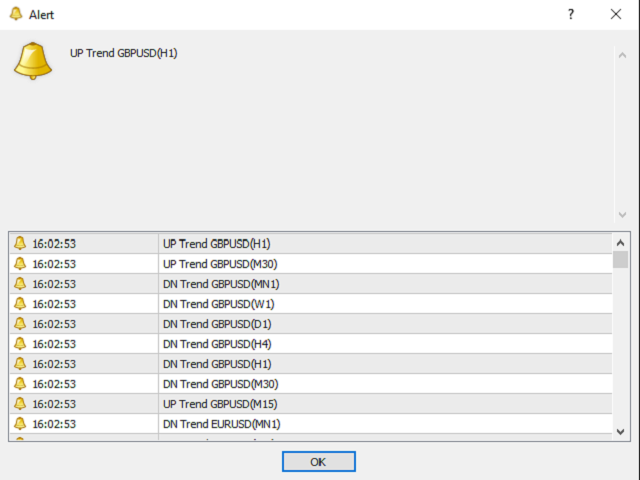Select the DN Trend EURUSD(MN1) alert row
The width and height of the screenshot is (640, 480).
pyautogui.click(x=221, y=424)
